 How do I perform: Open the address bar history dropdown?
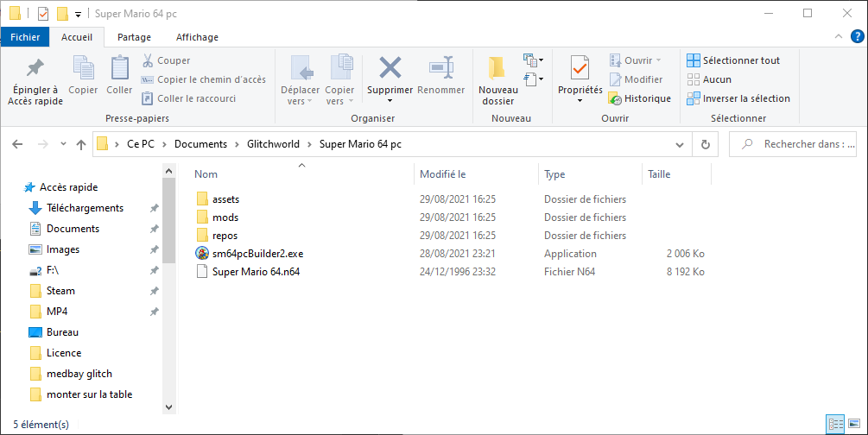coord(683,144)
